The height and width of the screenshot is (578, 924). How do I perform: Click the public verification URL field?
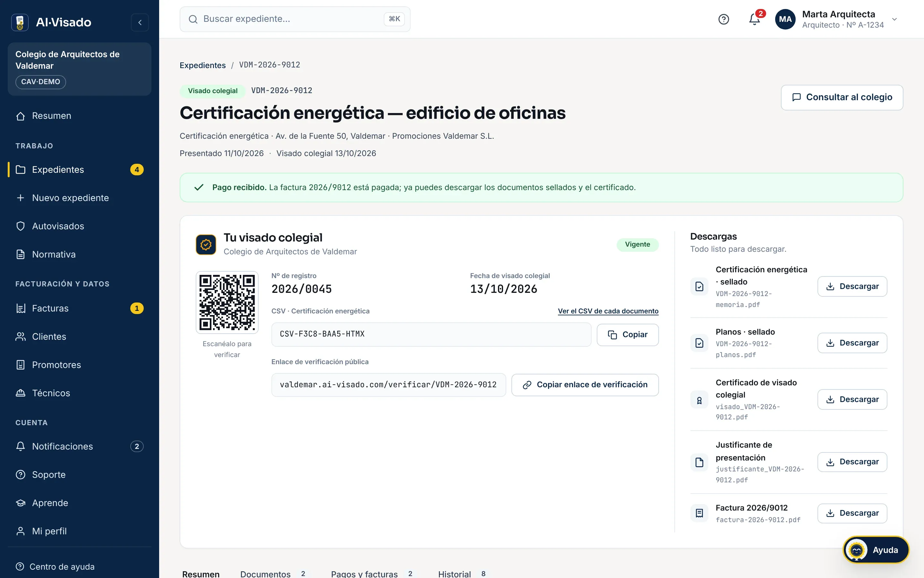pos(388,385)
